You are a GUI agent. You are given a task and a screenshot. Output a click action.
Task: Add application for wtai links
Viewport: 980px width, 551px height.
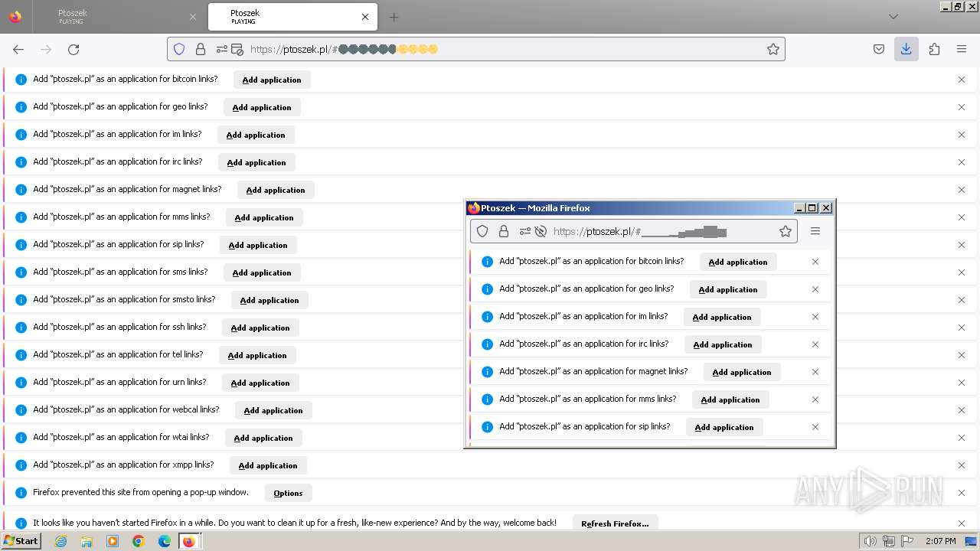click(x=263, y=438)
